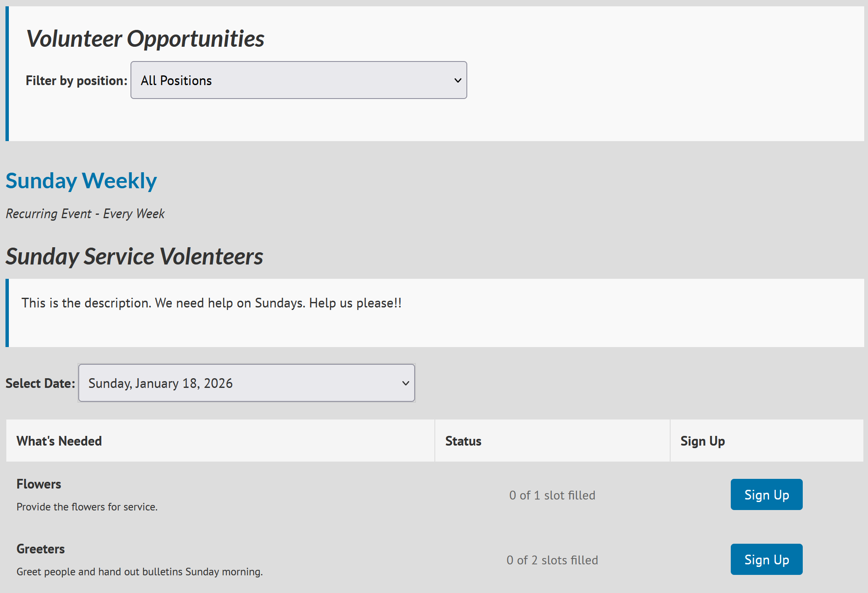Click the "0 of 1 slot filled" status
This screenshot has height=593, width=868.
point(552,495)
